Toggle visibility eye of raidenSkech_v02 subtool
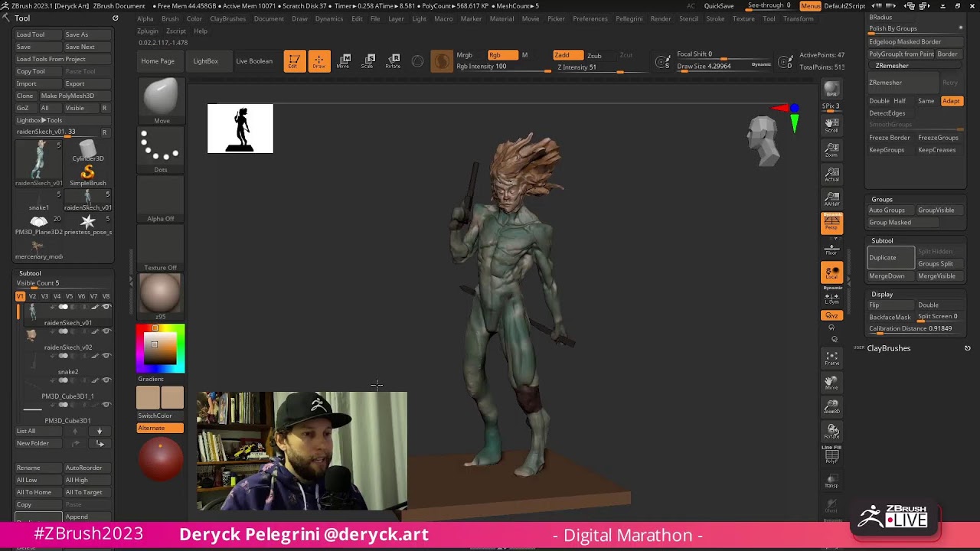Viewport: 980px width, 551px height. click(x=106, y=331)
